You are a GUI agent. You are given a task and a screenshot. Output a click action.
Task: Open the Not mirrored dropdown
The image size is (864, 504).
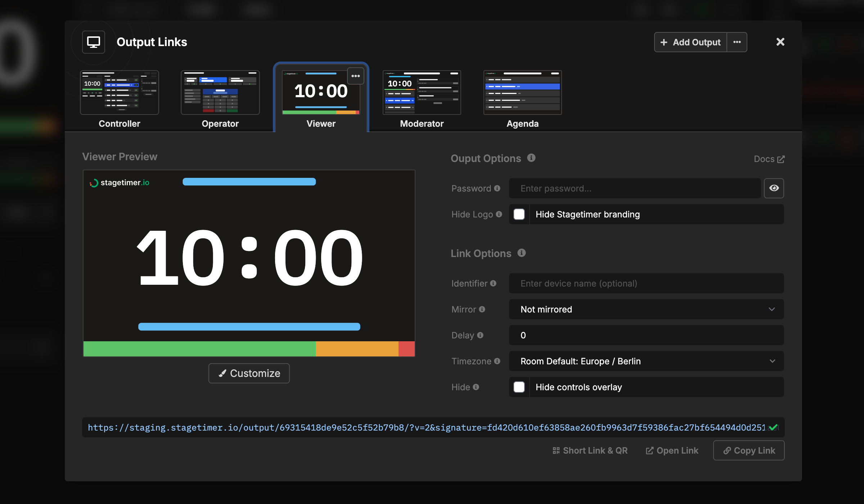click(x=646, y=309)
